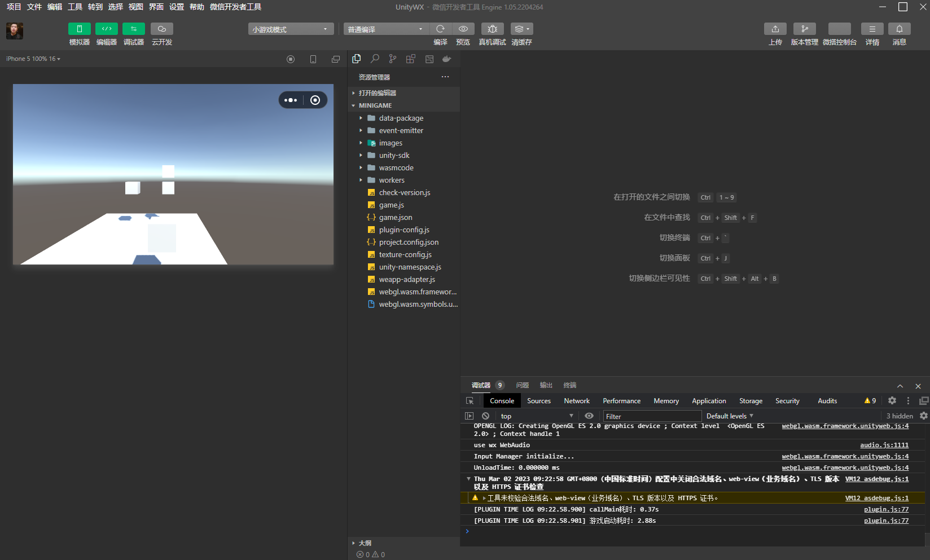
Task: Open the WeDa console (微搭控制台)
Action: tap(840, 29)
